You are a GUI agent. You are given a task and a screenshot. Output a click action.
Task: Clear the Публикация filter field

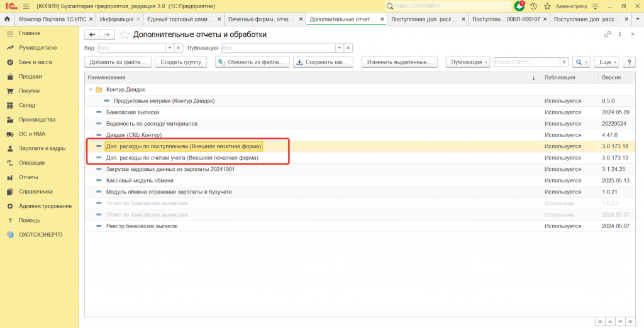pos(348,48)
